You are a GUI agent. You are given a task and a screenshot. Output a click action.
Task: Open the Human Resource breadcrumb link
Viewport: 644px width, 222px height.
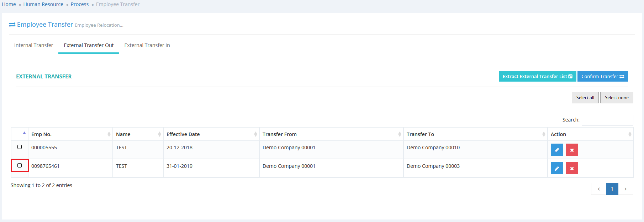click(43, 4)
